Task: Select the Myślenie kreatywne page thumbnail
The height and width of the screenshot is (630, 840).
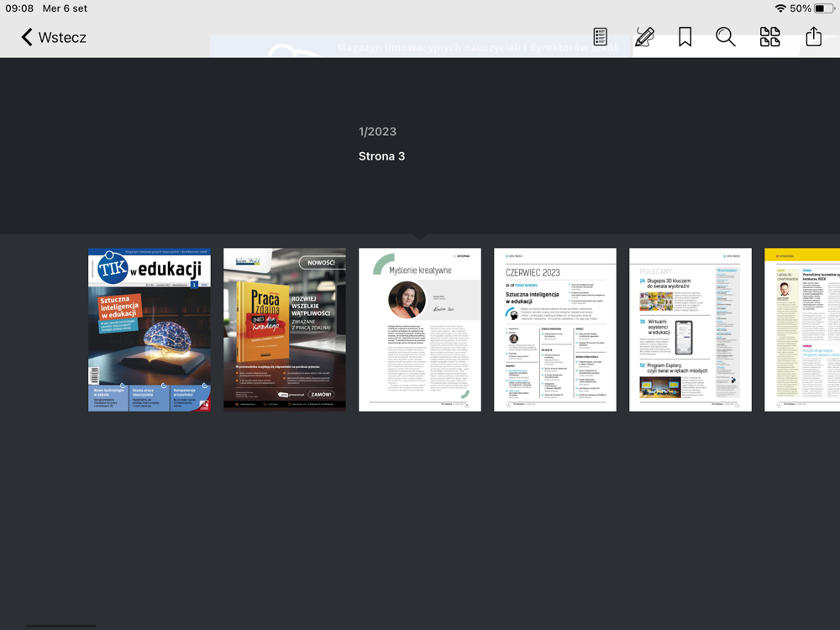Action: pos(420,329)
